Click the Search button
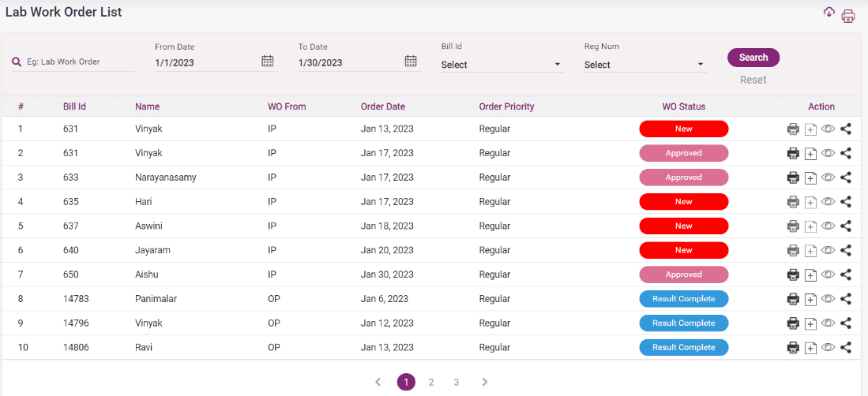868x396 pixels. click(753, 58)
